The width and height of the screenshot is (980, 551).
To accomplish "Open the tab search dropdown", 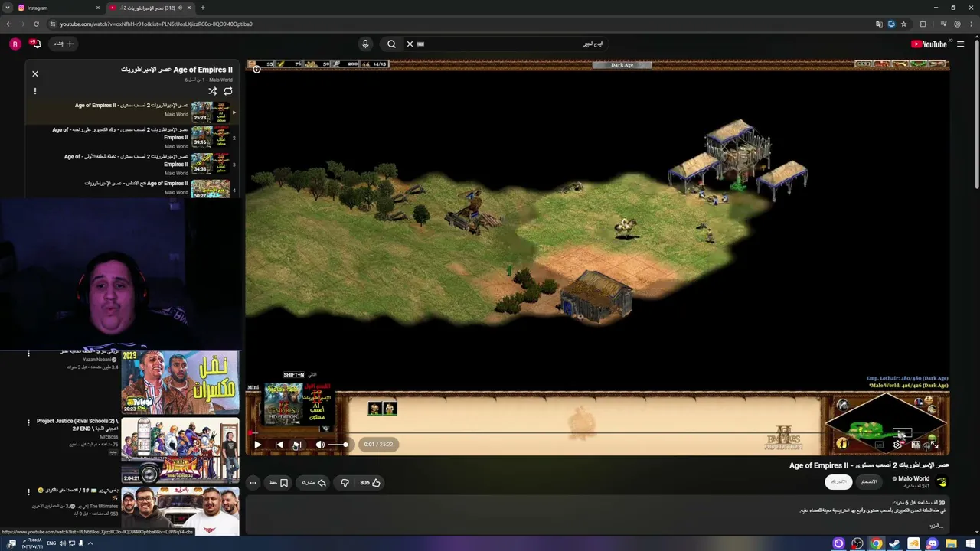I will [7, 8].
